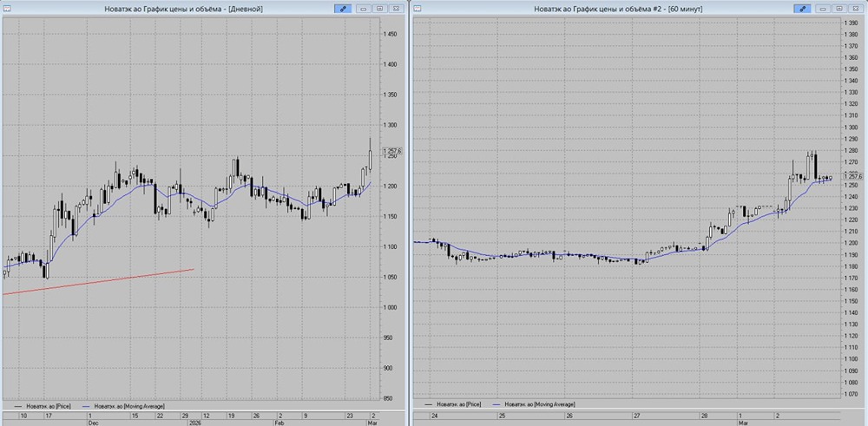Click the 1 000 price level on the daily chart axis

[x=390, y=308]
